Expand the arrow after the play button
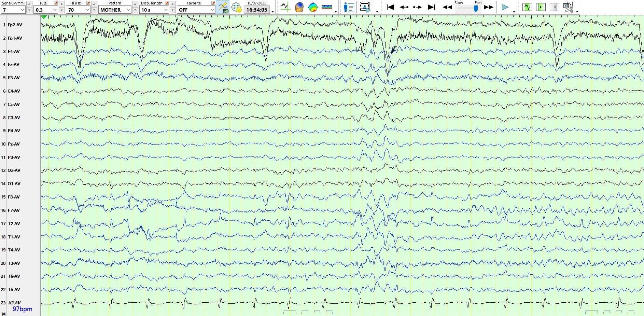The width and height of the screenshot is (644, 316). pos(514,12)
